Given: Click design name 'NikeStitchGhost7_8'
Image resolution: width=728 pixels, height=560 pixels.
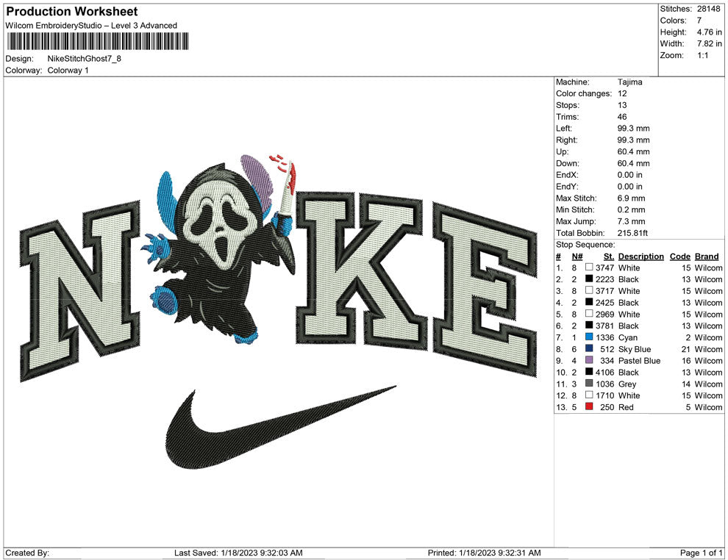Looking at the screenshot, I should (x=84, y=59).
